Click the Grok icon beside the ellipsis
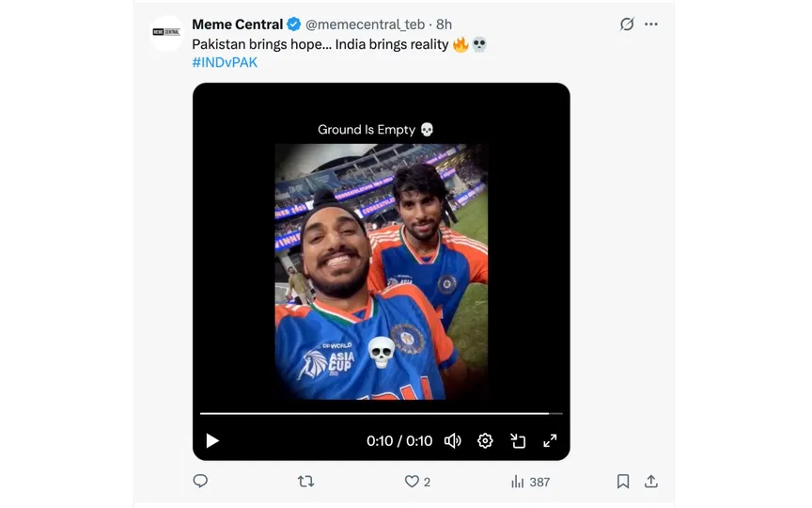This screenshot has width=812, height=508. pos(627,24)
